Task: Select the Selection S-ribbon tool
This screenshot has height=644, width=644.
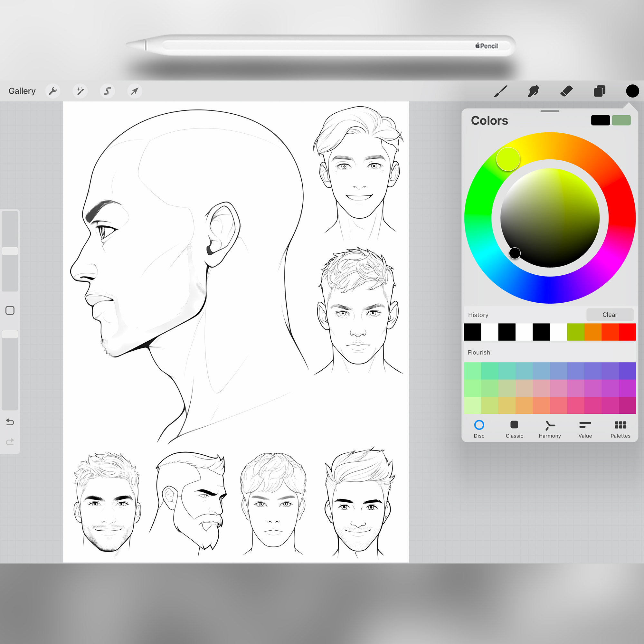Action: pyautogui.click(x=107, y=91)
